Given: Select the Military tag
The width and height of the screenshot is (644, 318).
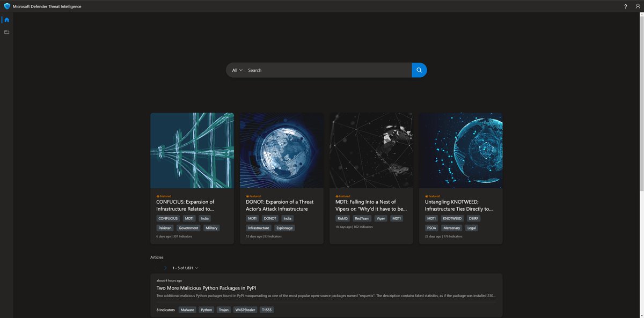Looking at the screenshot, I should (x=211, y=228).
